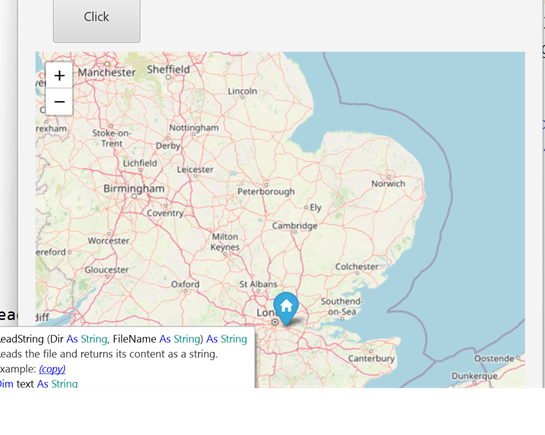Click the Norwich label on map

(388, 183)
